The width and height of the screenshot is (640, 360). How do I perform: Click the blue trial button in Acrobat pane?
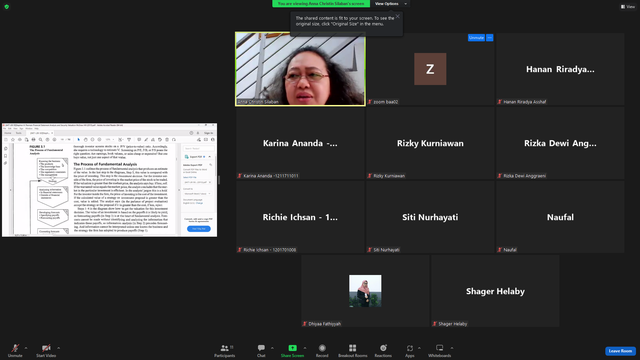[x=199, y=229]
